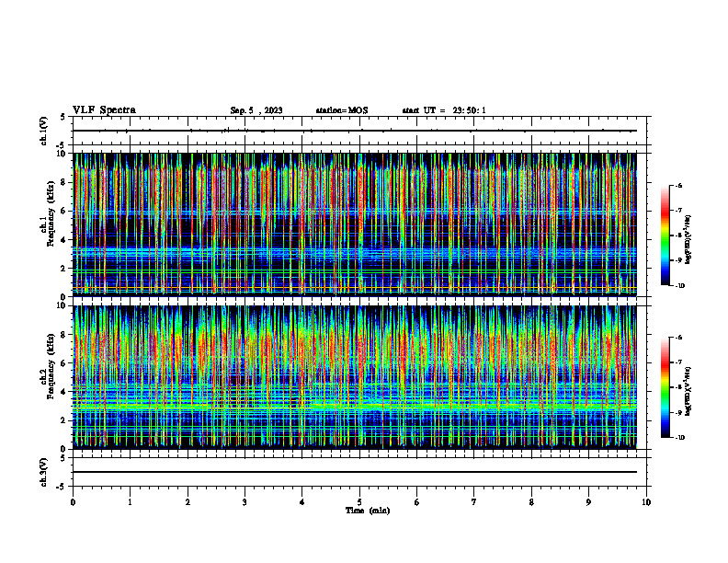Screen dimensions: 728x563
Task: Click the "start UT = 23:50: 1" text
Action: pos(444,110)
